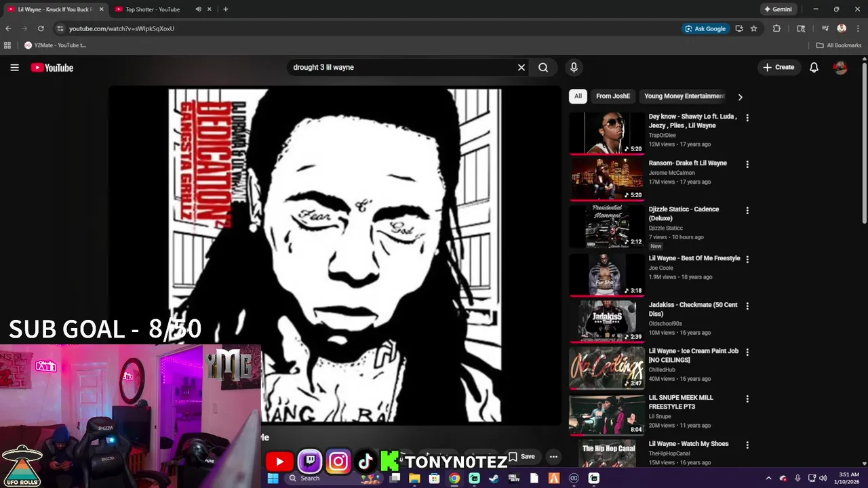Open the tab search side panel icon
The image size is (868, 488).
pyautogui.click(x=801, y=28)
